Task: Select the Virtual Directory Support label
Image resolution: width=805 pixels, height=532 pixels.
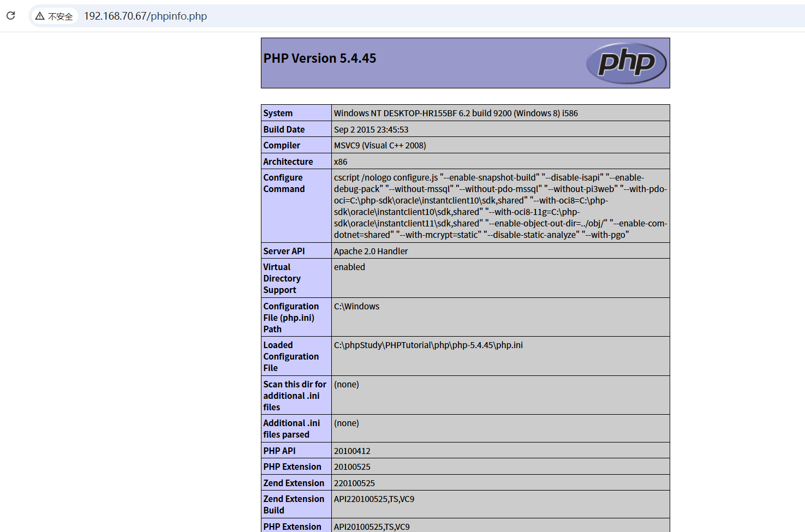Action: 282,278
